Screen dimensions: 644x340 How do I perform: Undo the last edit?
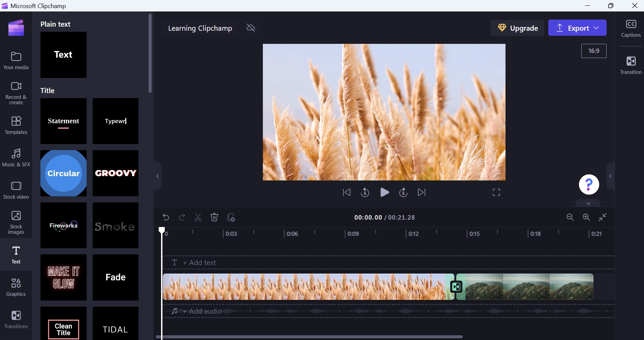166,217
